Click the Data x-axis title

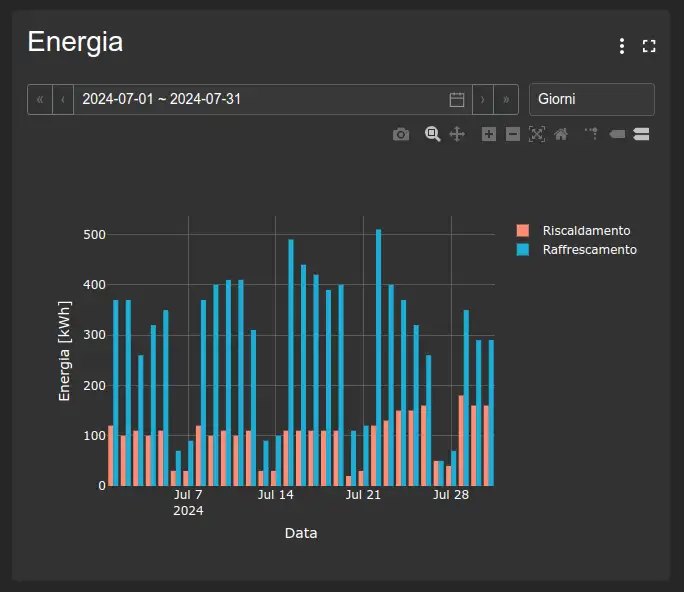coord(301,533)
